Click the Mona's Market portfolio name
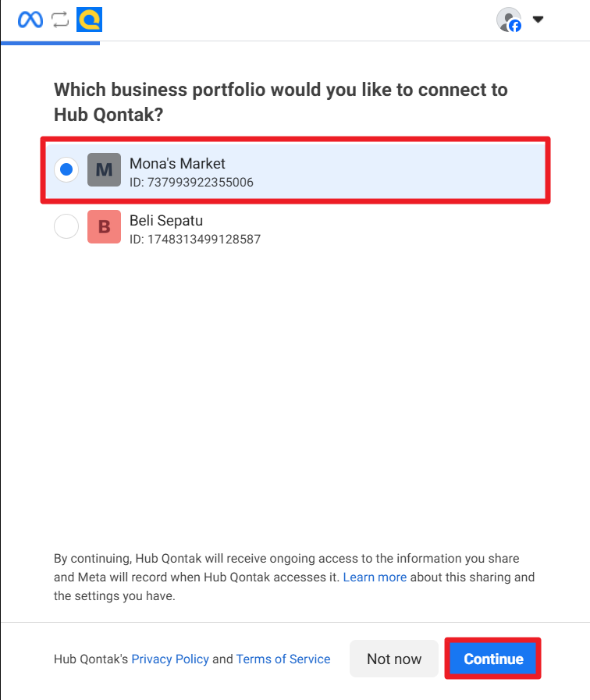The image size is (590, 700). click(177, 164)
